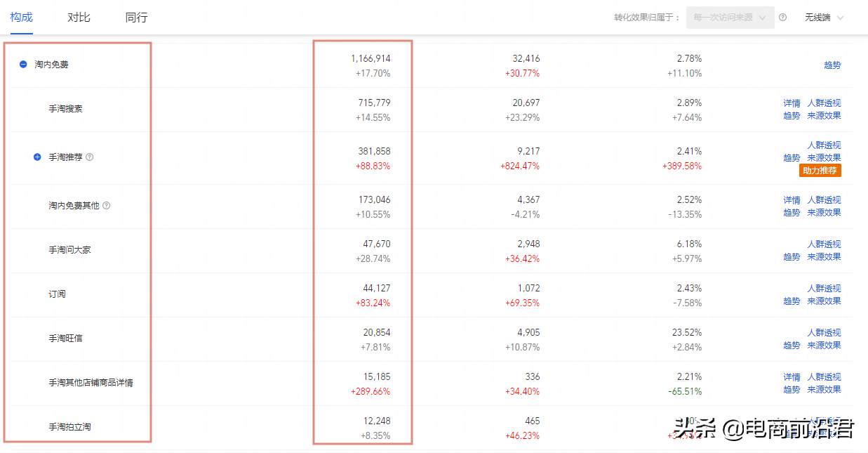View 详情 for 手淘其他店铺商品详情 row
Image resolution: width=868 pixels, height=453 pixels.
792,377
